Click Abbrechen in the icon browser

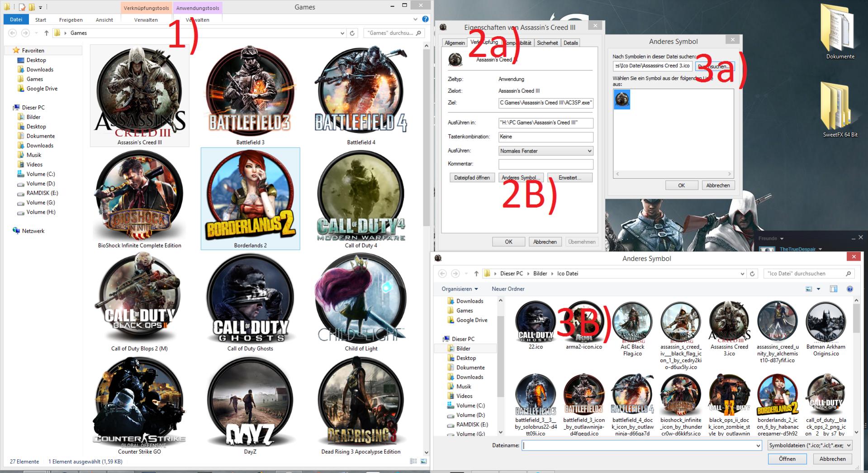point(832,459)
